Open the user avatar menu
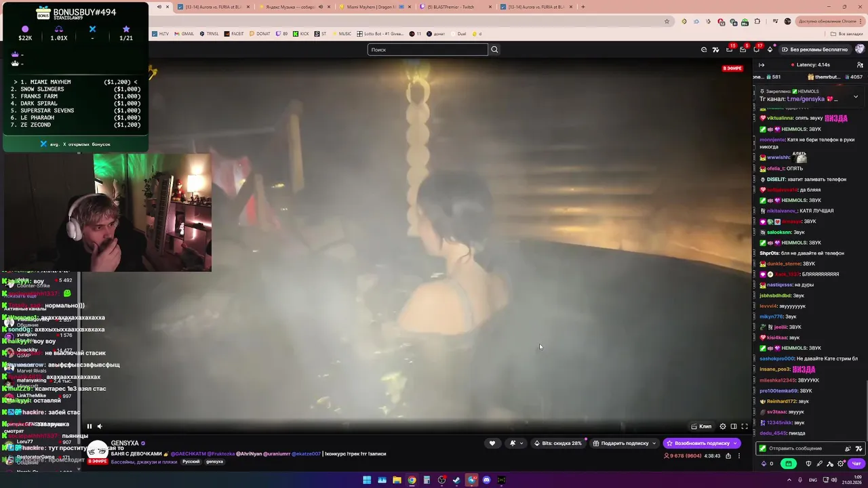This screenshot has height=488, width=868. coord(860,49)
